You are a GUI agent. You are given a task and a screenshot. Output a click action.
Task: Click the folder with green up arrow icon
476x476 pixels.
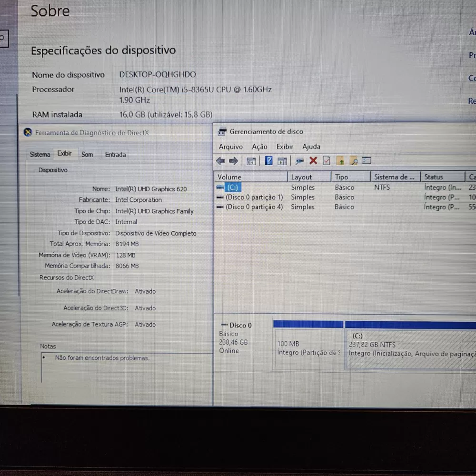click(x=340, y=160)
